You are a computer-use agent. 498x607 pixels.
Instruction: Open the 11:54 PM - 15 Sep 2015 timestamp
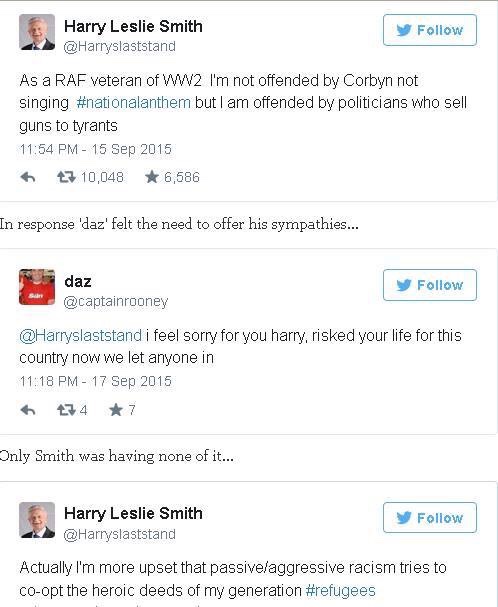click(95, 149)
